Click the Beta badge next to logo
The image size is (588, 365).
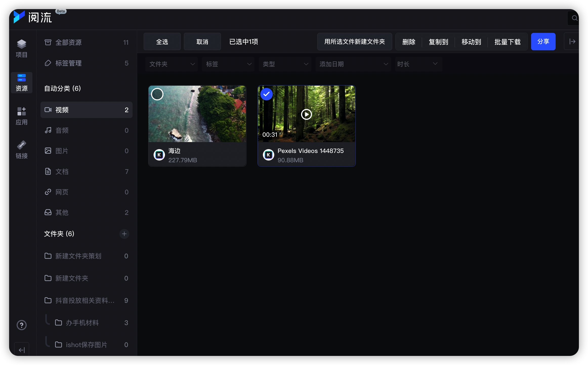point(61,11)
